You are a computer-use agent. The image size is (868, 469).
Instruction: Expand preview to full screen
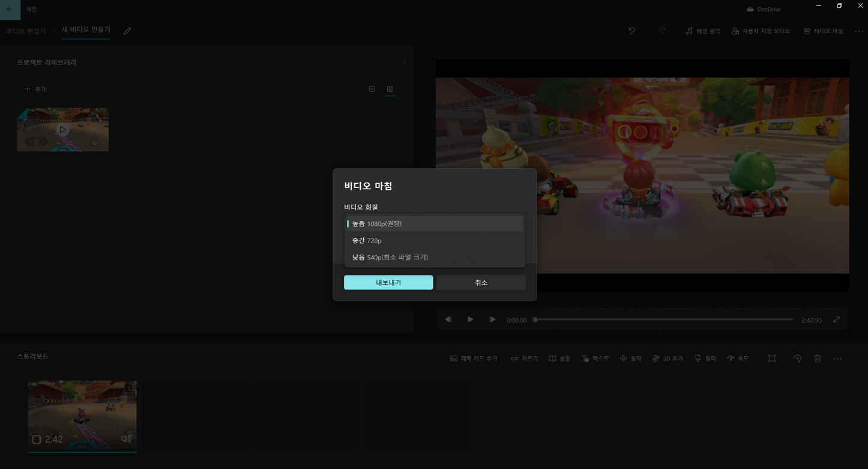[x=836, y=319]
